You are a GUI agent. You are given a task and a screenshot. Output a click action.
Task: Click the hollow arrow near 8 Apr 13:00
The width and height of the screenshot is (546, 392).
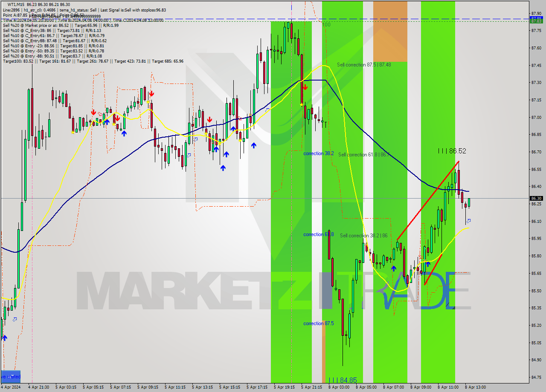pyautogui.click(x=469, y=221)
